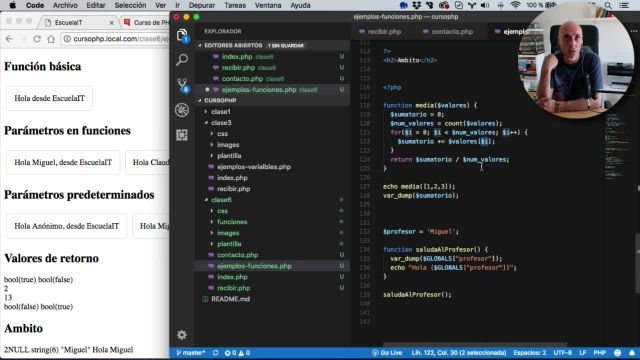Open the Extensions view icon
The width and height of the screenshot is (640, 360).
click(x=182, y=135)
